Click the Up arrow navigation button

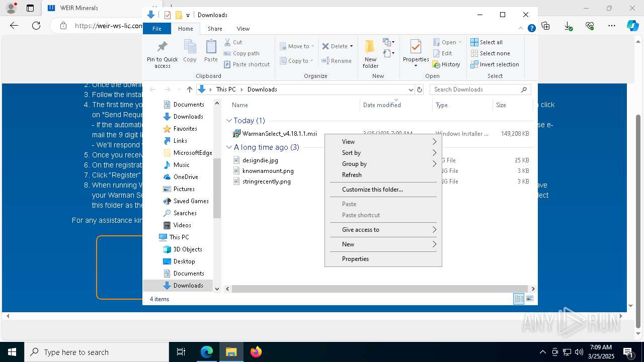coord(189,89)
